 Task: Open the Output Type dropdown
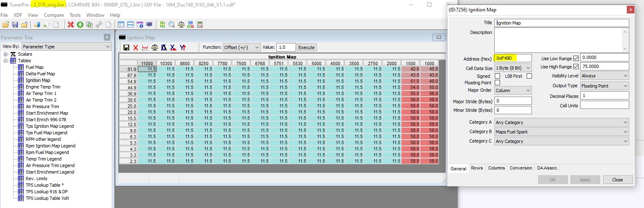(x=605, y=86)
